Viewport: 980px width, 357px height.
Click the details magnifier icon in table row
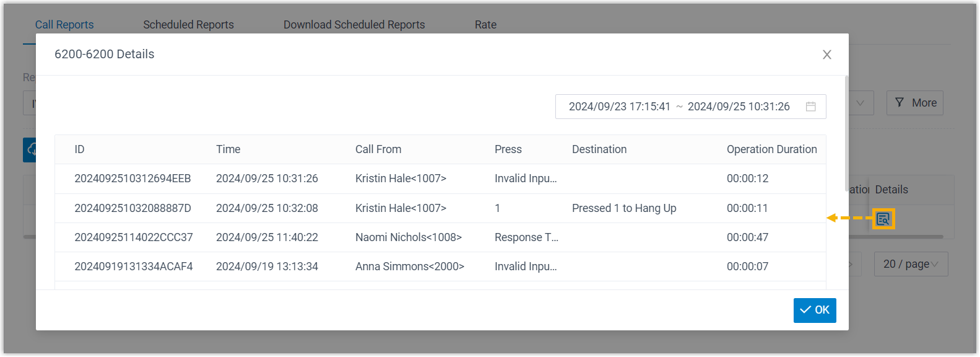[x=883, y=219]
